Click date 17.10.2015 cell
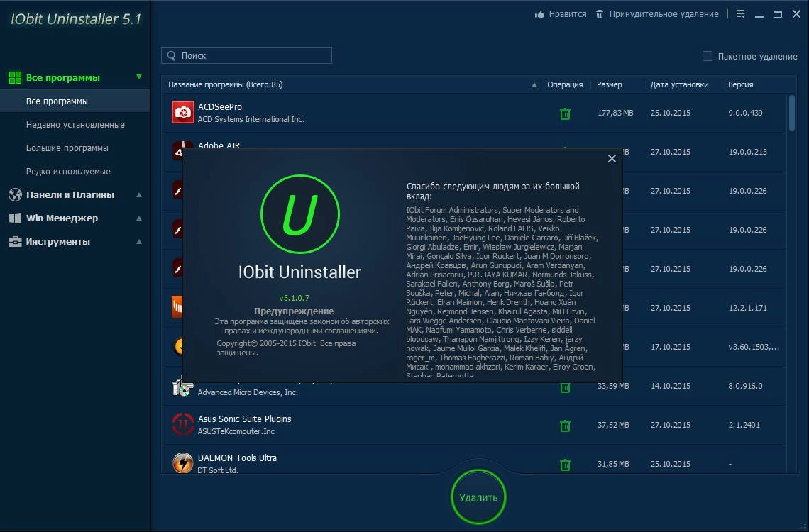Screen dimensions: 809x532 [670, 348]
